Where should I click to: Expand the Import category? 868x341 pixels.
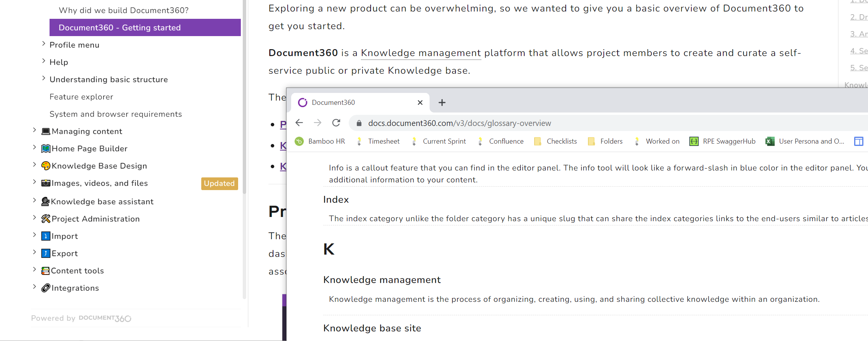34,235
